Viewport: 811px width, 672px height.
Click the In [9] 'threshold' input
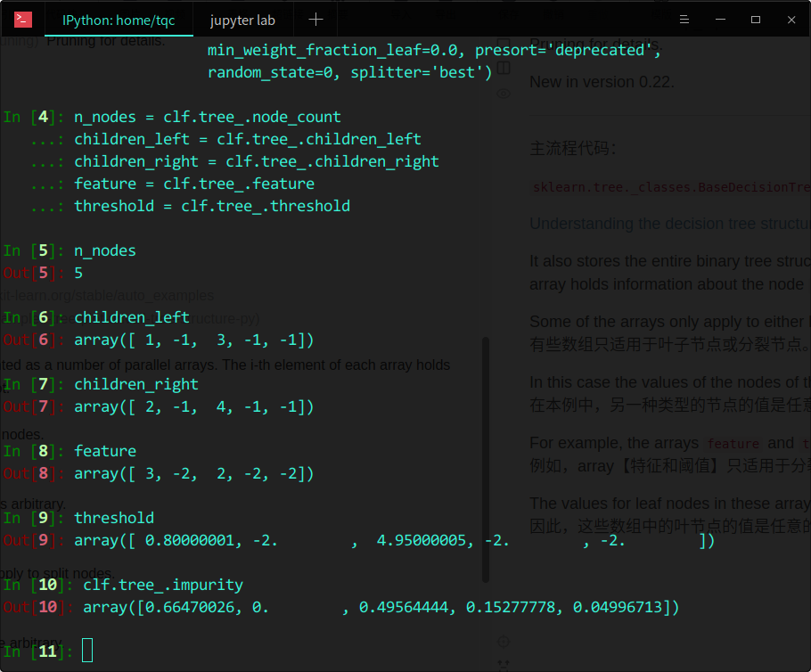[x=114, y=518]
